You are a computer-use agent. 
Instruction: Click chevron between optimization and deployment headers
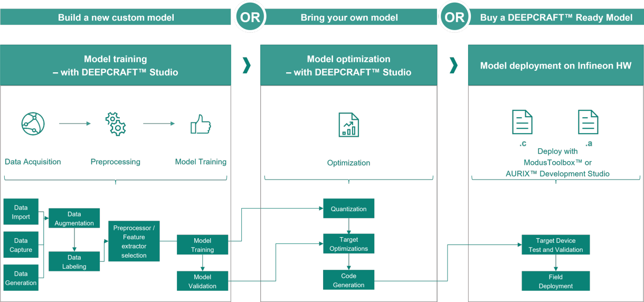[453, 65]
